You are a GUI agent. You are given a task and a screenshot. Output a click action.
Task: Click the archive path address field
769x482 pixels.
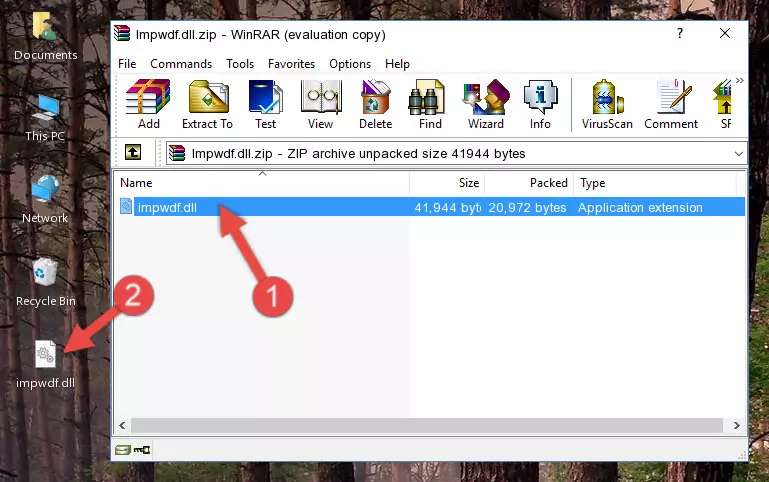click(456, 153)
